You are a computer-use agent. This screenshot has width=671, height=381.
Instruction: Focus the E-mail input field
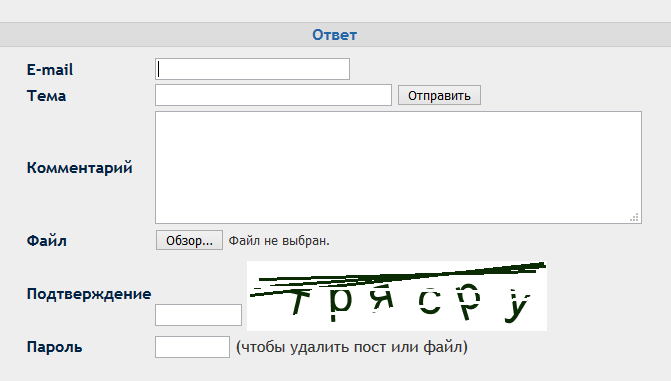pos(252,69)
